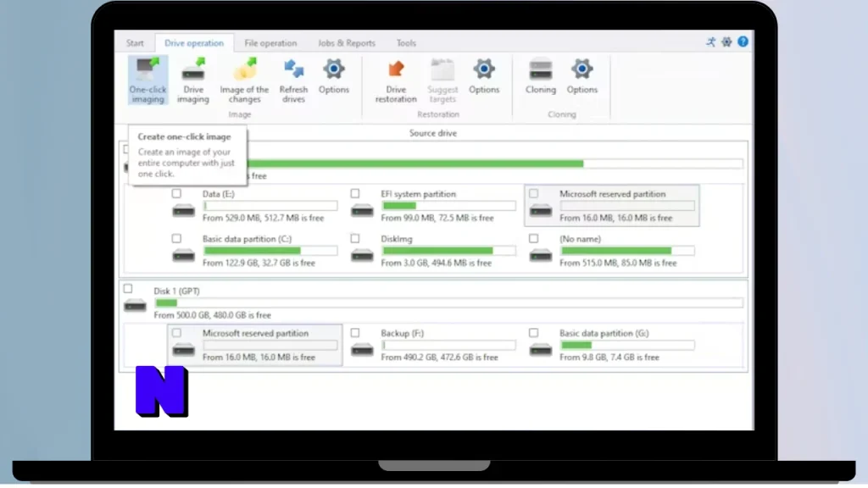The width and height of the screenshot is (868, 488).
Task: Click the DiskImg drive icon
Action: click(x=362, y=256)
